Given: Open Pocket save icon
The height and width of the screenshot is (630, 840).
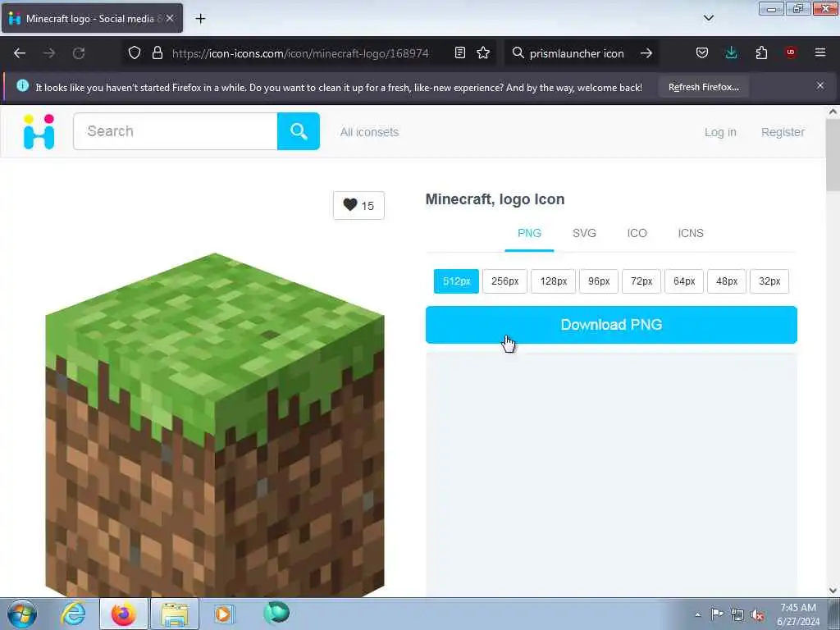Looking at the screenshot, I should coord(702,52).
